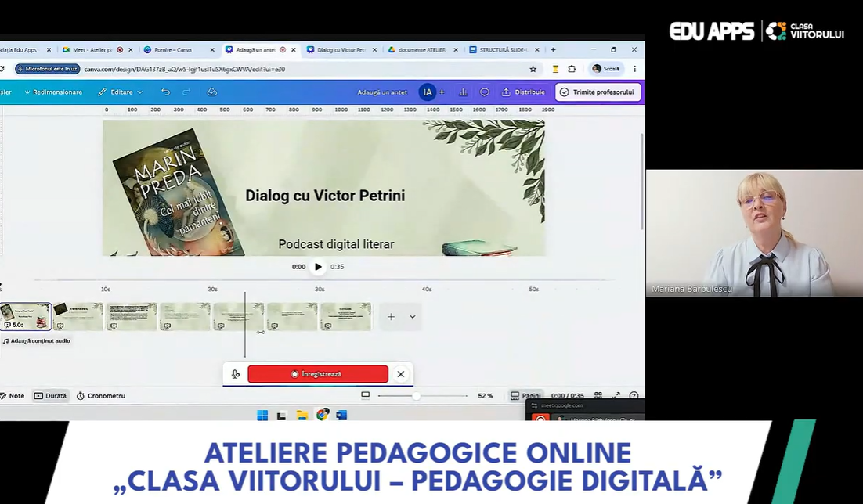The height and width of the screenshot is (504, 863).
Task: Open Task View from the taskbar
Action: tap(282, 416)
